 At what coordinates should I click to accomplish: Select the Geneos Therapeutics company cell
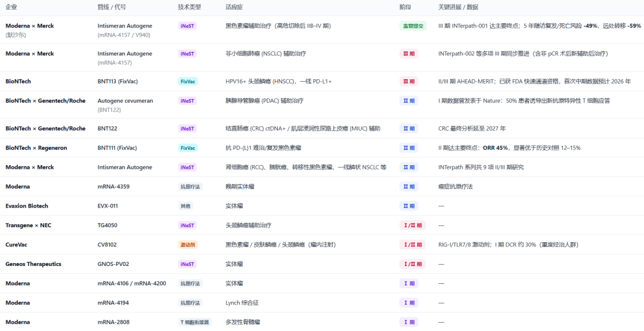(x=33, y=264)
